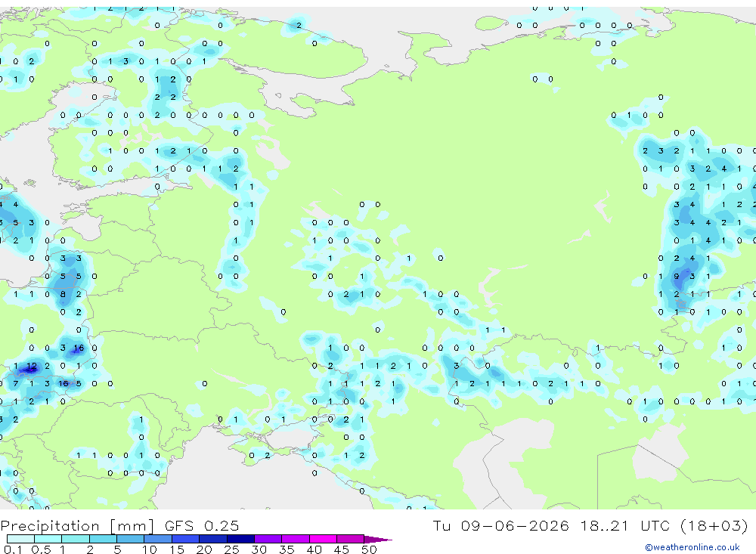The width and height of the screenshot is (756, 554).
Task: Click the 15–20 mm legend swatch
Action: tap(186, 539)
